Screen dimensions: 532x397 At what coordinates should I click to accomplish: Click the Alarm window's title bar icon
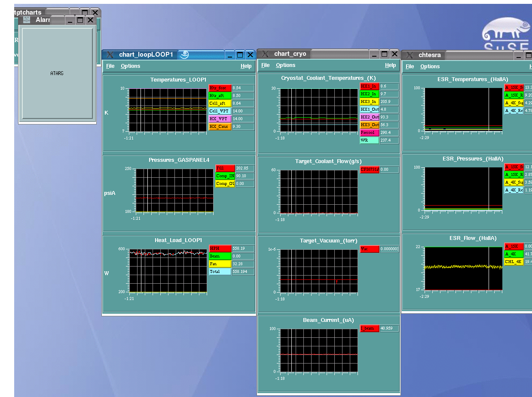[27, 20]
